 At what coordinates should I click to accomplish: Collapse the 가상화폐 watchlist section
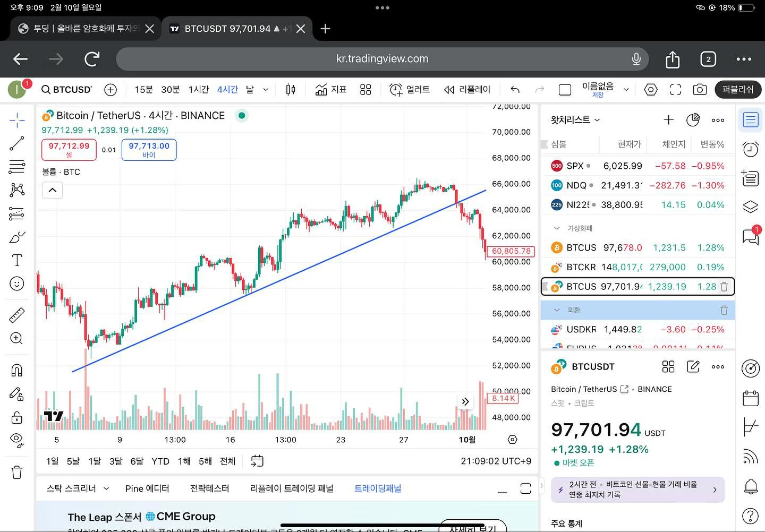557,228
